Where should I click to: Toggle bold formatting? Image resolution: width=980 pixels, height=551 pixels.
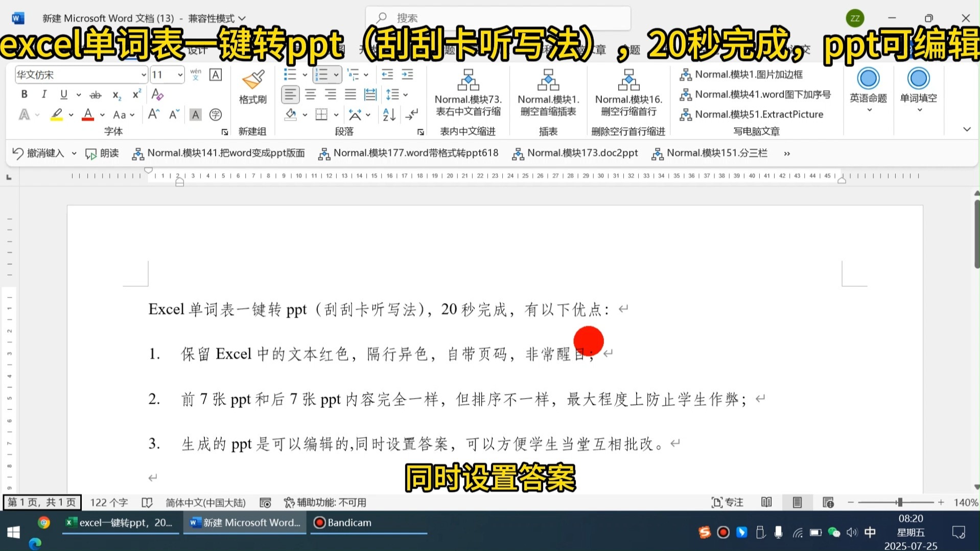[24, 94]
